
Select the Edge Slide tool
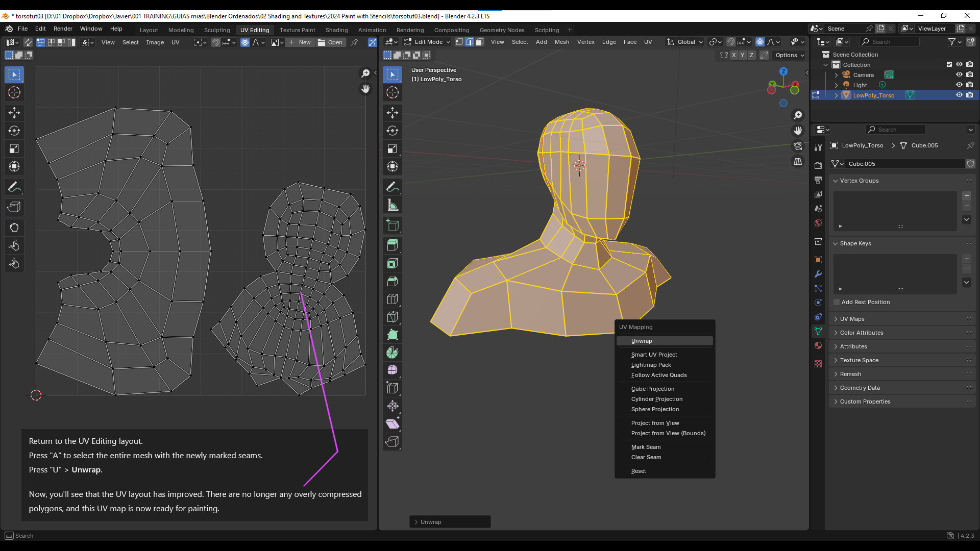click(x=393, y=388)
